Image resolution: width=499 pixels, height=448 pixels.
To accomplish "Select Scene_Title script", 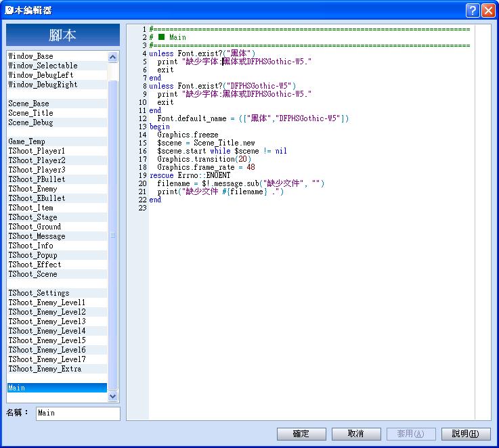I will pyautogui.click(x=57, y=113).
